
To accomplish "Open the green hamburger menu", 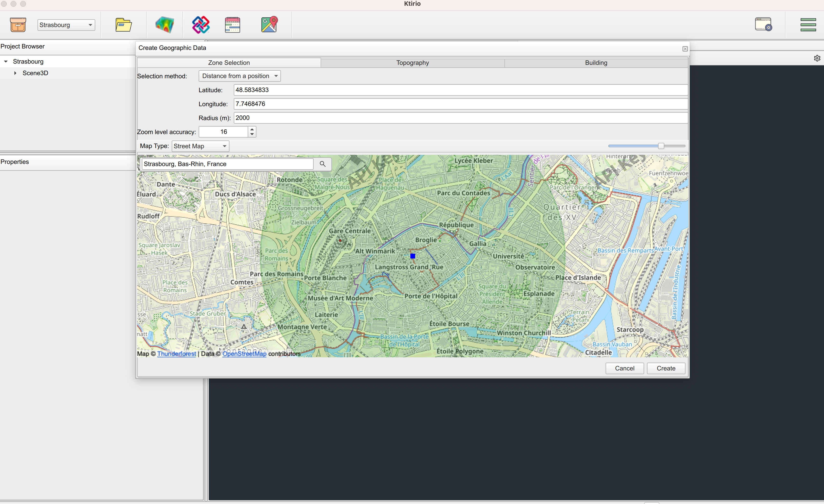I will (808, 25).
